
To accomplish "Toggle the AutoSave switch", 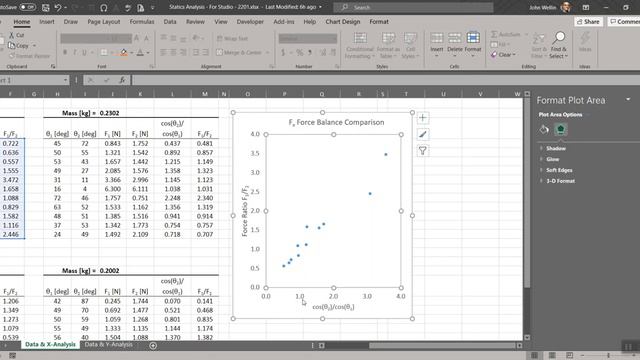I will click(x=27, y=7).
